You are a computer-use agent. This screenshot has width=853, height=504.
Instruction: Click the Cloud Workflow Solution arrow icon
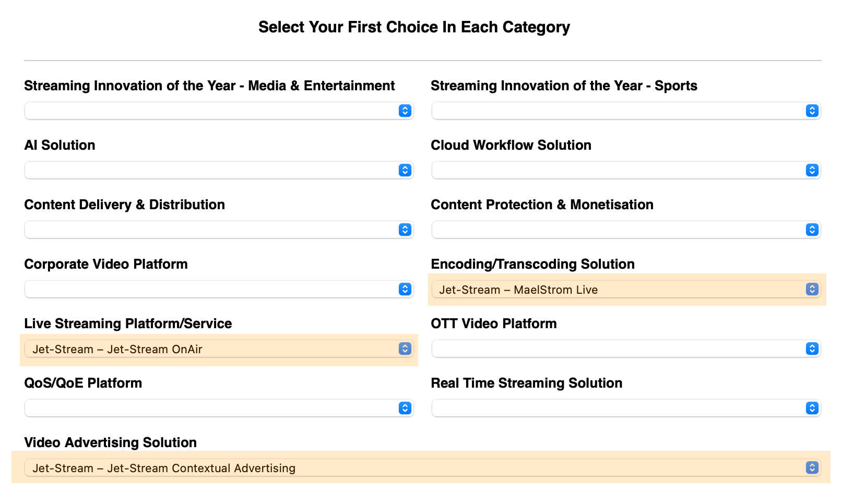(812, 170)
